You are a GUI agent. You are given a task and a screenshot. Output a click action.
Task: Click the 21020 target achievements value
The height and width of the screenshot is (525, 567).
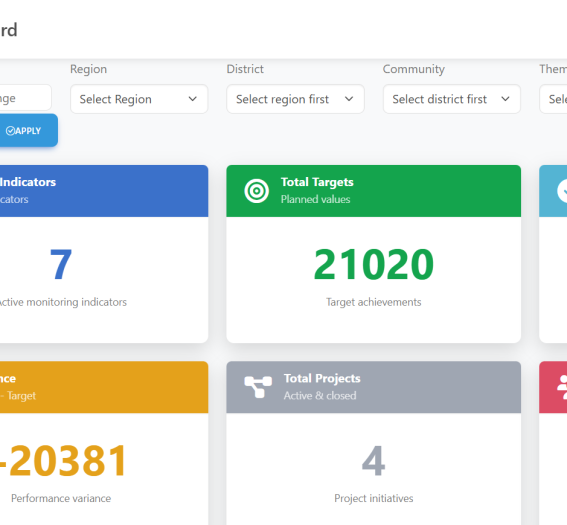374,264
